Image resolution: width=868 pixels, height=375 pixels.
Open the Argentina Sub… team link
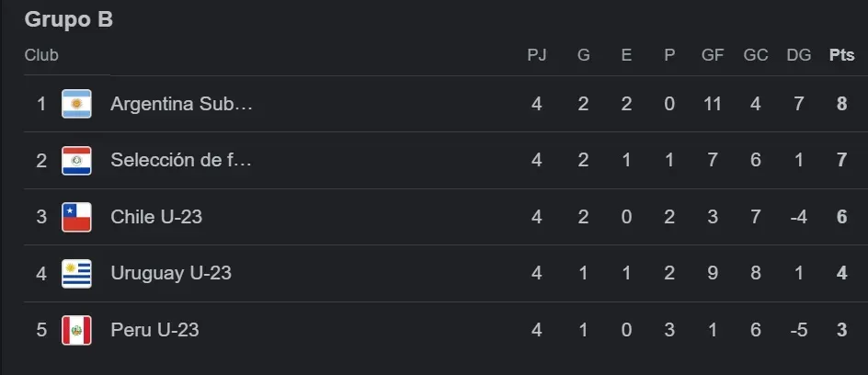(181, 104)
